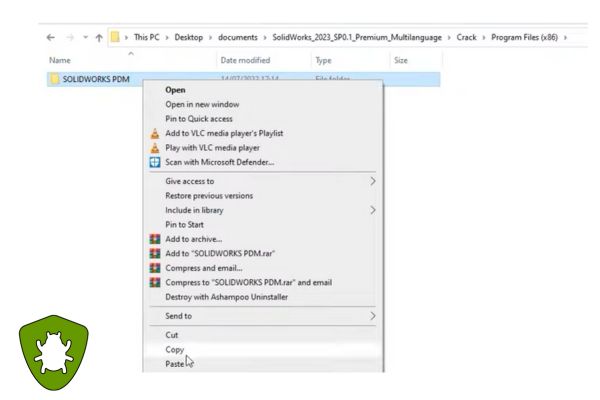Click the folder icon in address bar
This screenshot has width=600, height=400.
115,37
